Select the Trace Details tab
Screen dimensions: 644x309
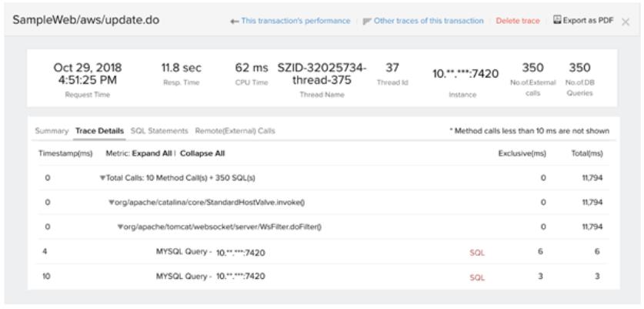point(99,131)
